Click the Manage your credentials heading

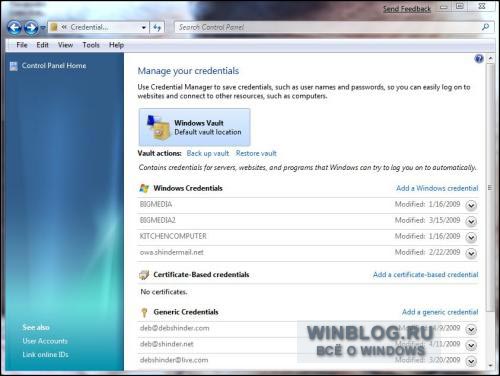pos(188,71)
